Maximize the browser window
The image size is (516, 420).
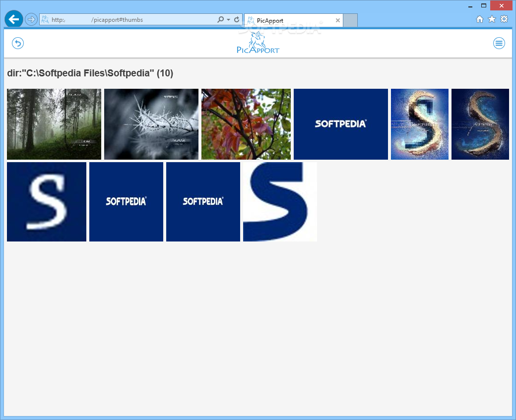point(484,5)
